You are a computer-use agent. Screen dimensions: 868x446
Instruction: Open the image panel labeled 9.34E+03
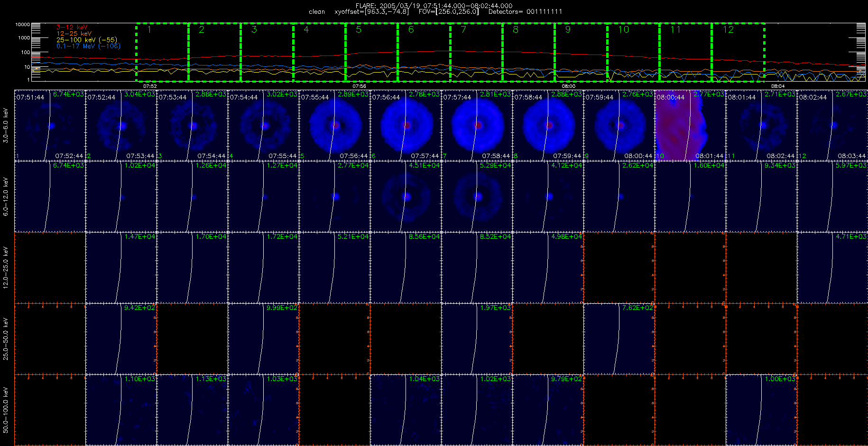[761, 196]
